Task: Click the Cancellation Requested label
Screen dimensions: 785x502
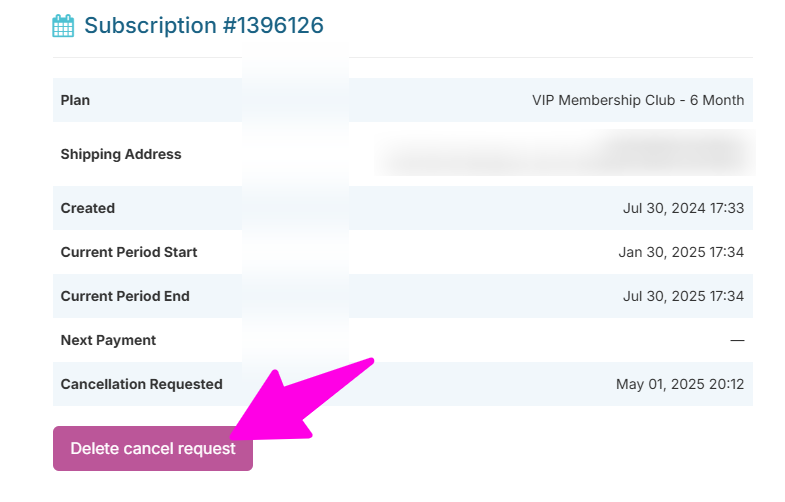Action: tap(141, 384)
